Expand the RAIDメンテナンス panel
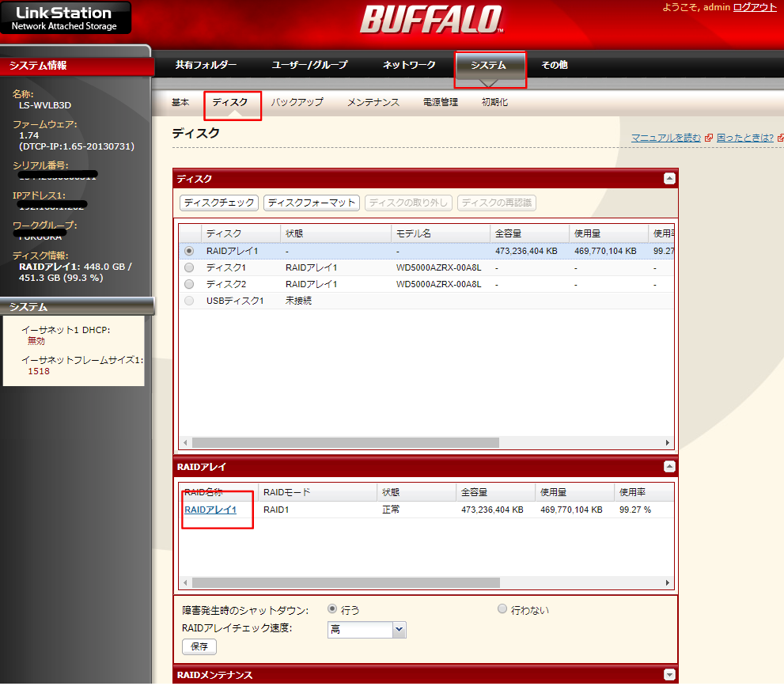Viewport: 784px width, 686px height. (x=670, y=673)
